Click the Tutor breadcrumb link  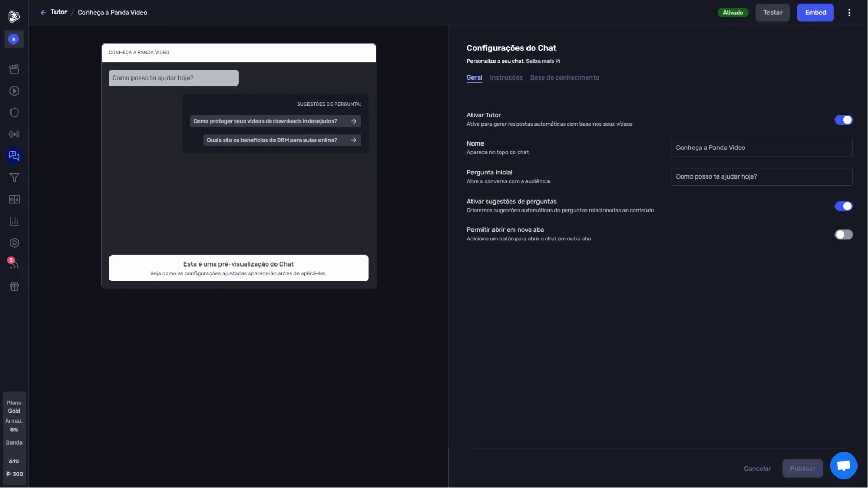(x=59, y=12)
